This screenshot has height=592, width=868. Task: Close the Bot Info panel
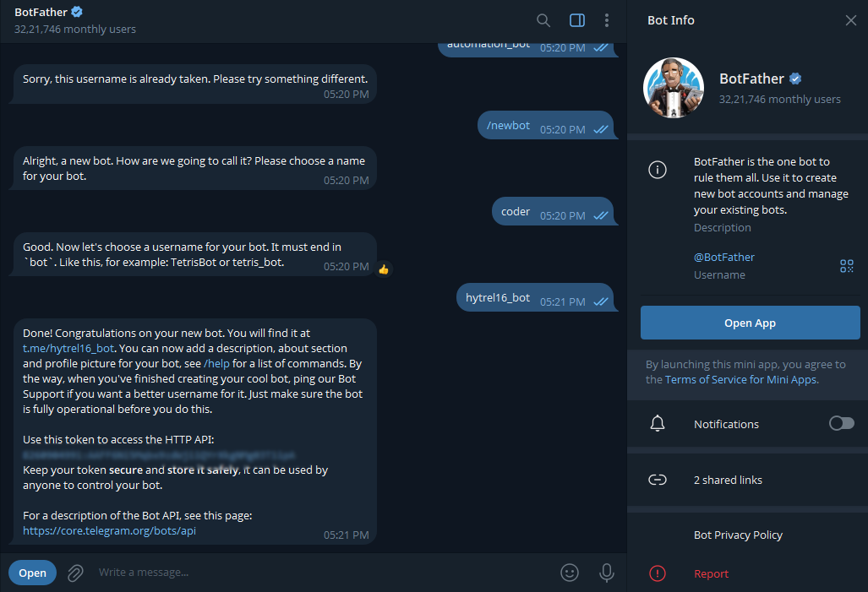(851, 19)
